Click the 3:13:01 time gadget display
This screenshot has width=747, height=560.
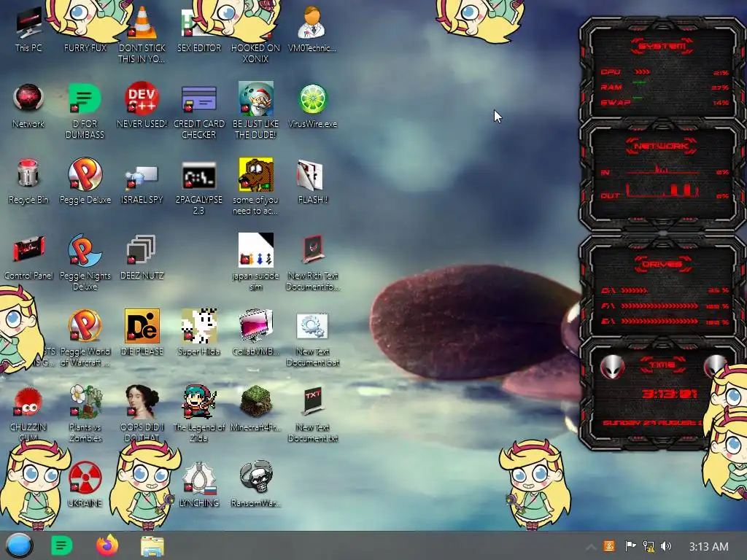tap(670, 394)
